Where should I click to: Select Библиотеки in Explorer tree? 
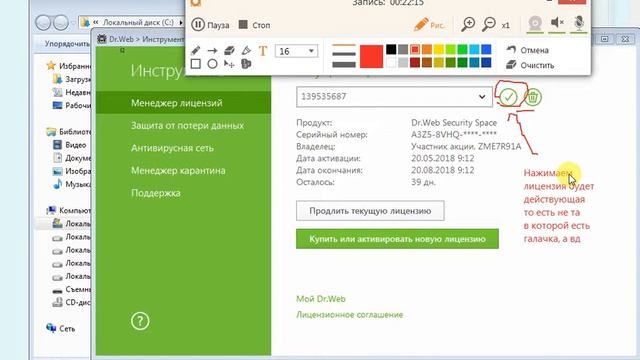coord(68,131)
